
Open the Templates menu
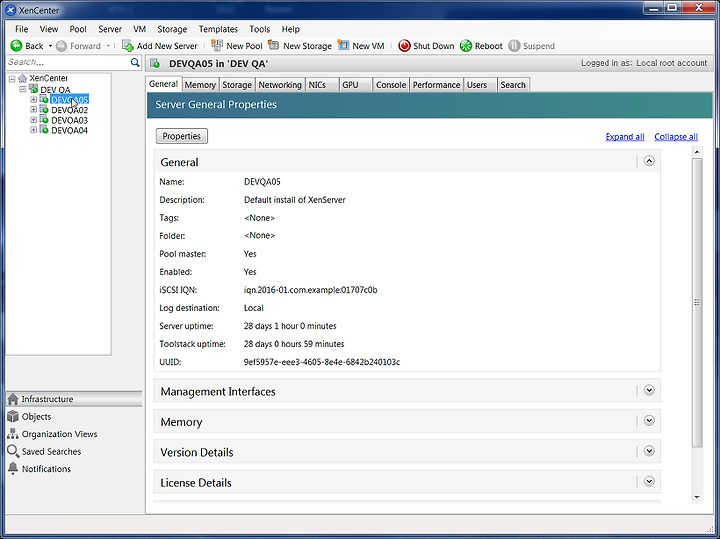click(218, 29)
